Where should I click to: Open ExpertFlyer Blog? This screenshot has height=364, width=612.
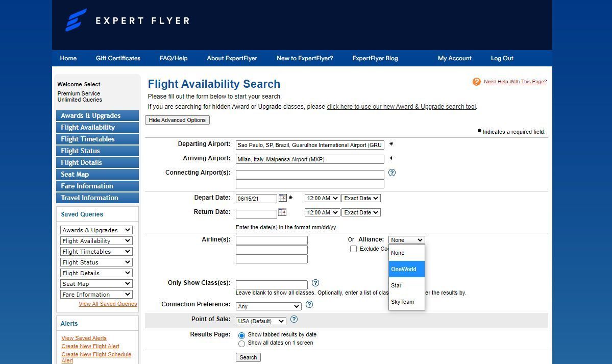coord(375,58)
